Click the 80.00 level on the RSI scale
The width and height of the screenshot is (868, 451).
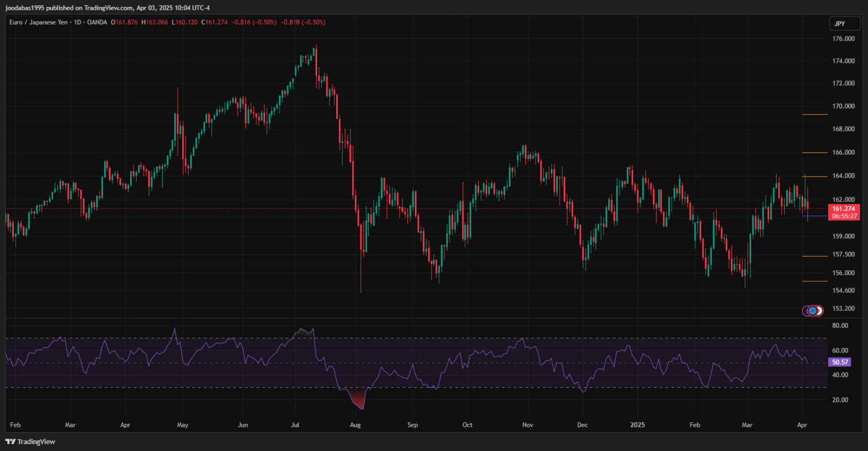(x=840, y=326)
